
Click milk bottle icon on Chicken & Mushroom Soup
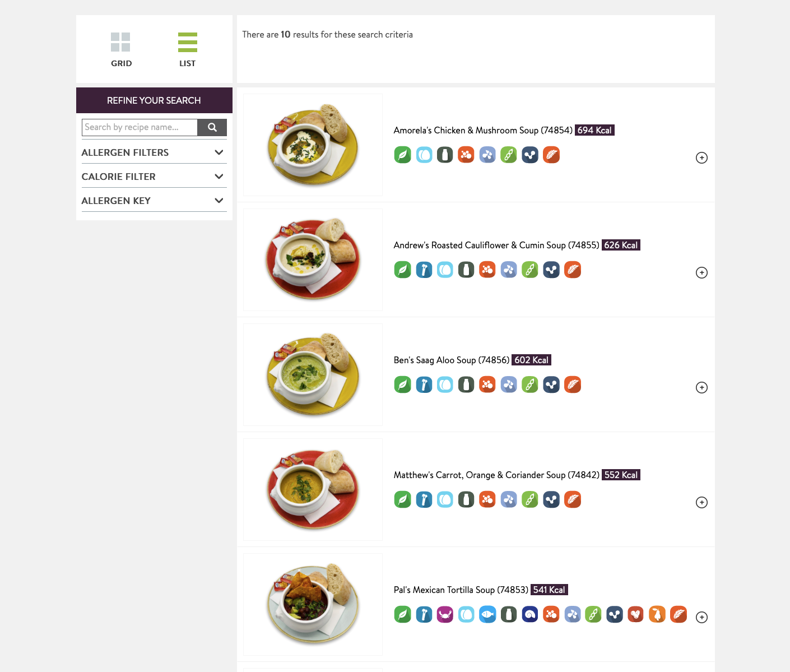[x=445, y=155]
